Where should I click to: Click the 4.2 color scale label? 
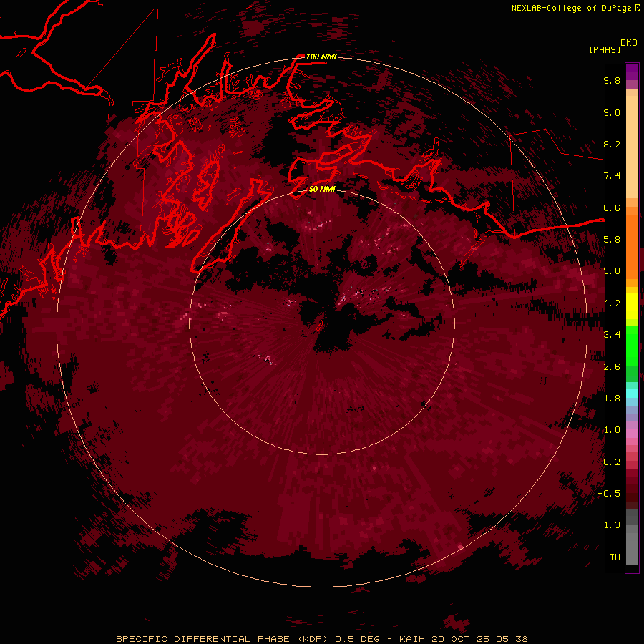coord(612,303)
